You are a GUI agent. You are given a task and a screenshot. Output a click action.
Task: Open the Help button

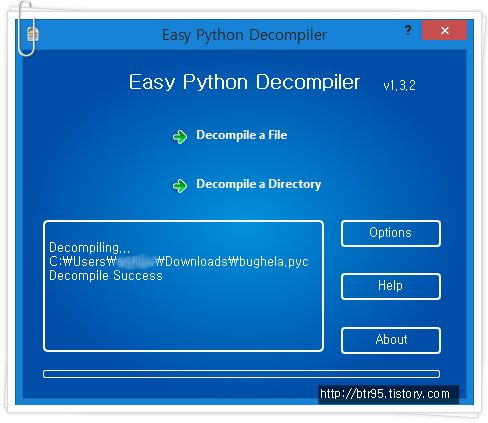click(391, 286)
